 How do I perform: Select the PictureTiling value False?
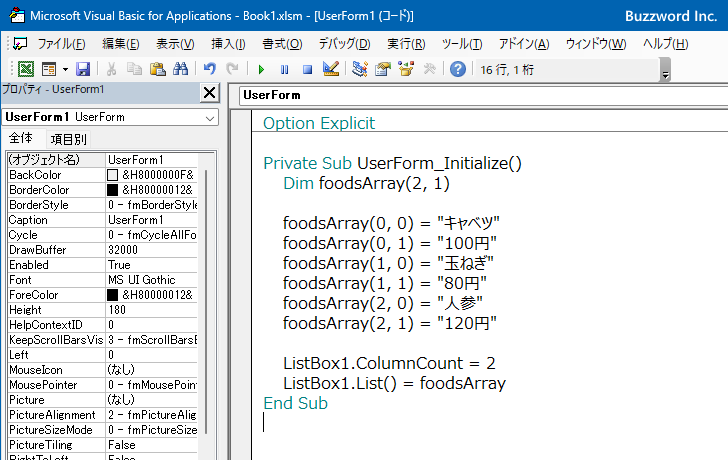tap(151, 445)
